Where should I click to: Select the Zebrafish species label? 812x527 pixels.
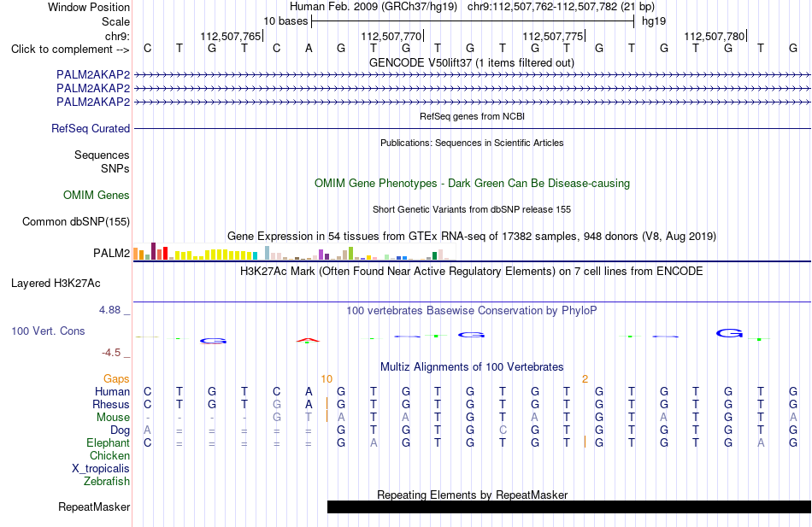point(106,481)
